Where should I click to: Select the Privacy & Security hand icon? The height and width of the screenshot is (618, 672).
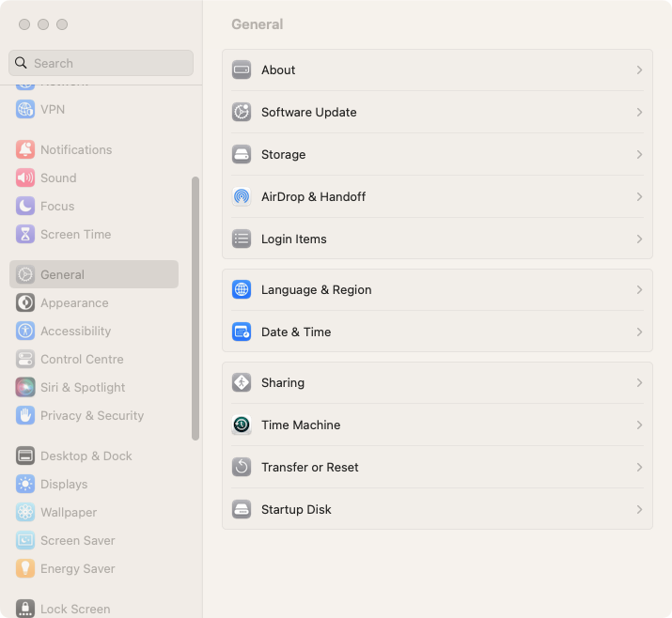pyautogui.click(x=25, y=415)
